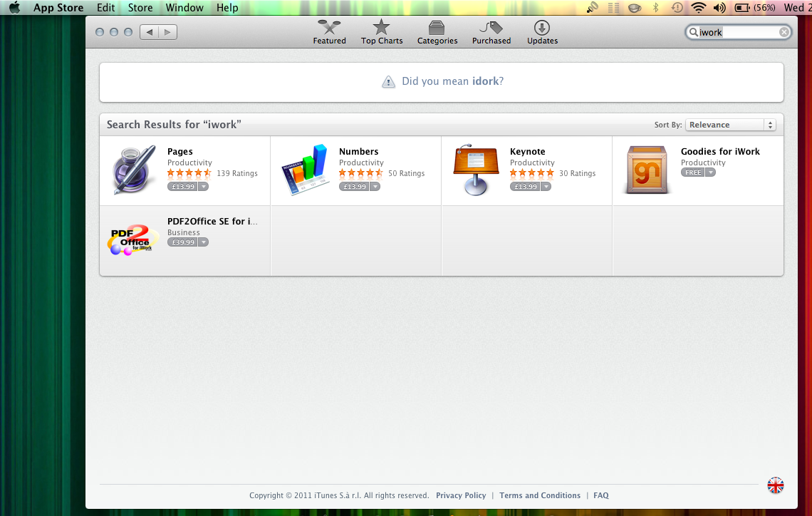Expand the dropdown arrow next to Keynote price
The width and height of the screenshot is (812, 516).
pyautogui.click(x=546, y=187)
